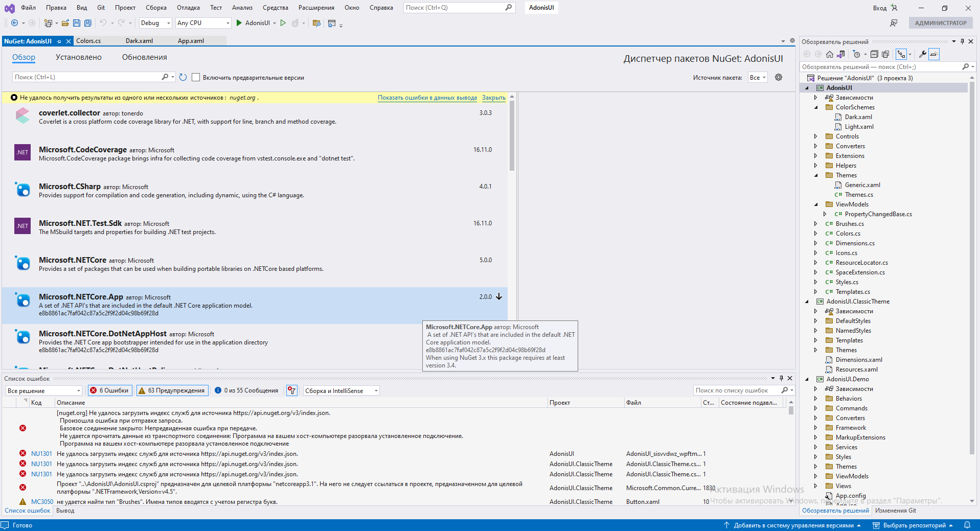980x531 pixels.
Task: Click the Home icon in Solution Explorer
Action: click(829, 54)
